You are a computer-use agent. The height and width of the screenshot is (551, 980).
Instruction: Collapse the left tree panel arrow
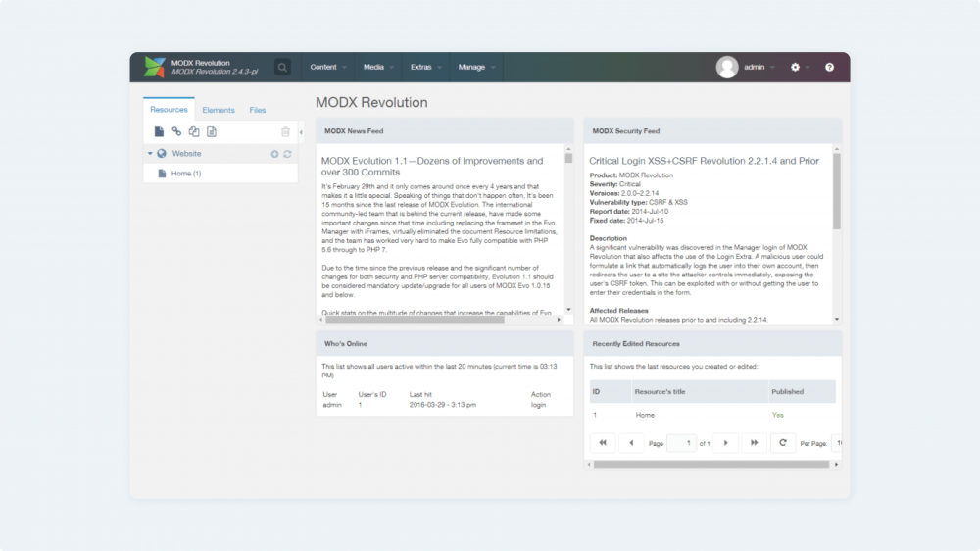point(301,132)
